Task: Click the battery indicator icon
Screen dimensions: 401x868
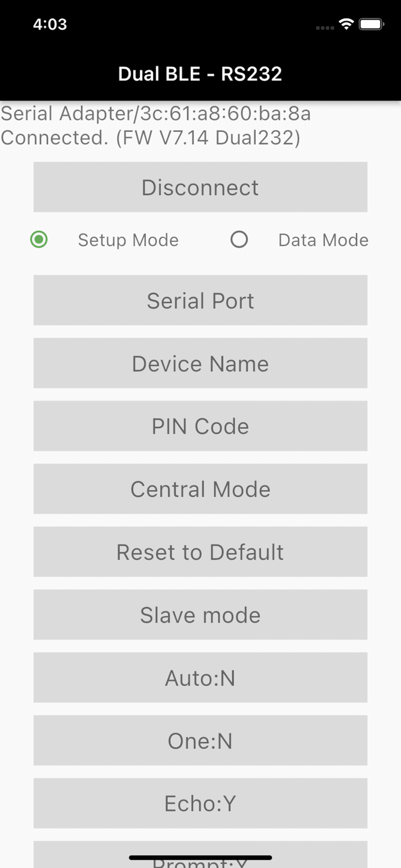Action: pos(370,24)
